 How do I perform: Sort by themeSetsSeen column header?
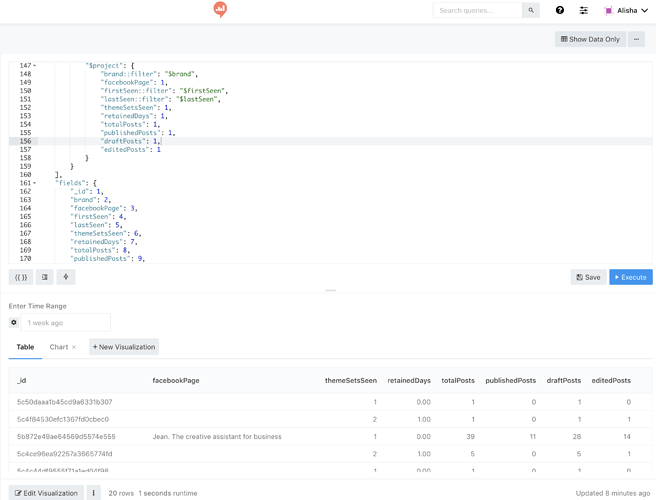coord(351,380)
